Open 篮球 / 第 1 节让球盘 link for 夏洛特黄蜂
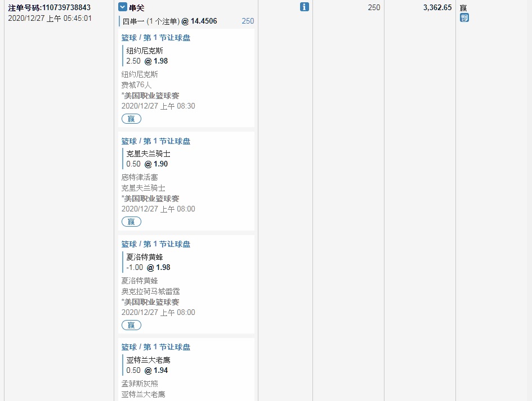532x401 pixels. coord(156,244)
